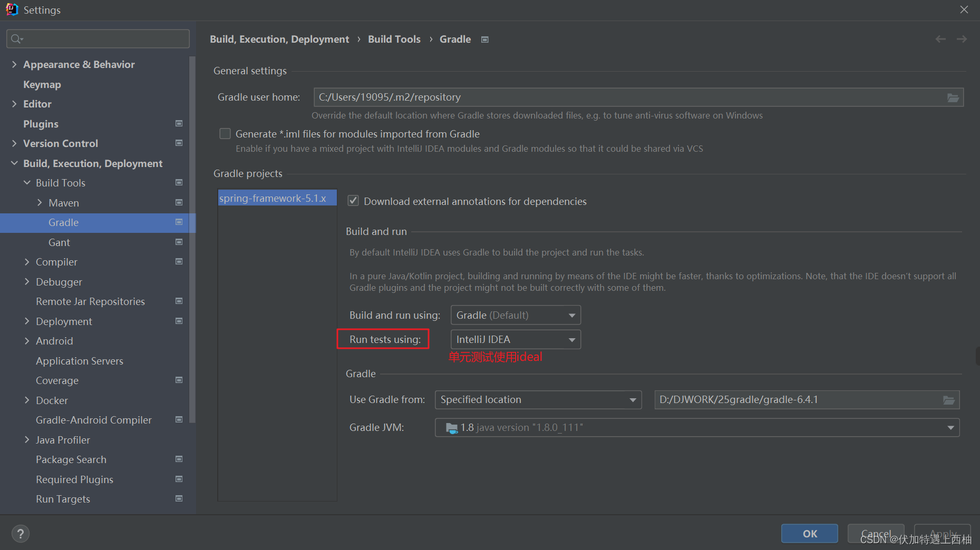
Task: Expand the Editor section
Action: coord(14,104)
